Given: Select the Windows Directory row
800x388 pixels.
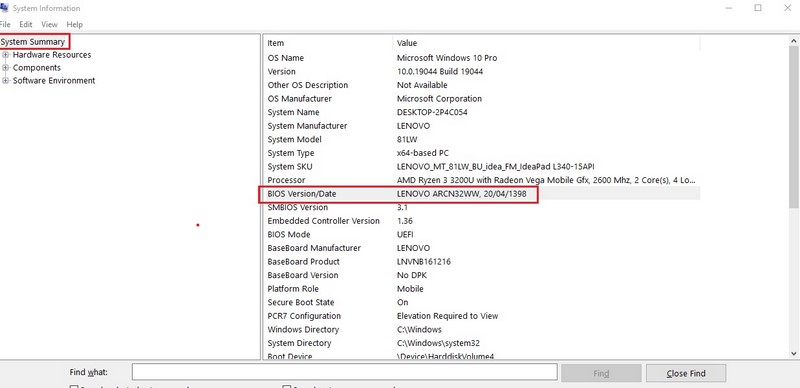Looking at the screenshot, I should pos(482,330).
